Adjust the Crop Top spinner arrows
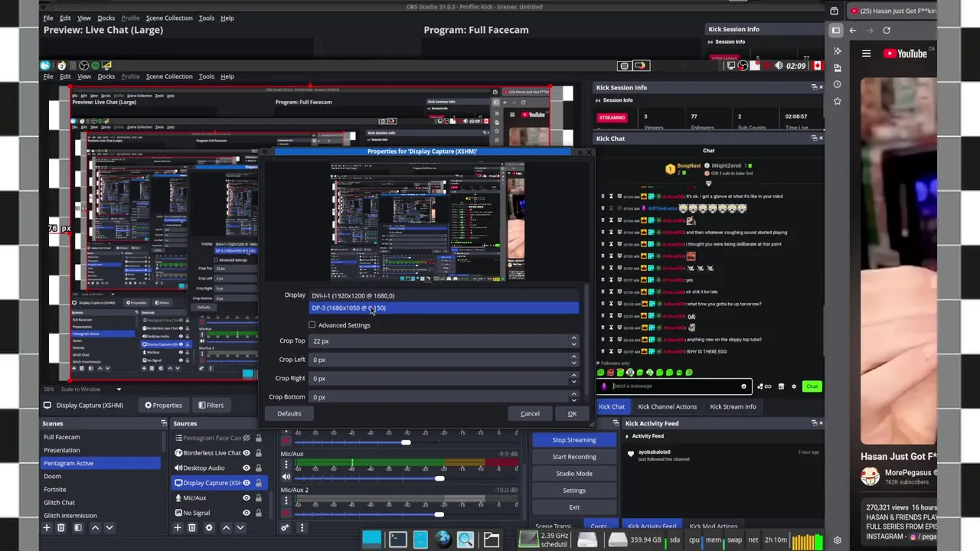This screenshot has height=551, width=980. pyautogui.click(x=573, y=341)
